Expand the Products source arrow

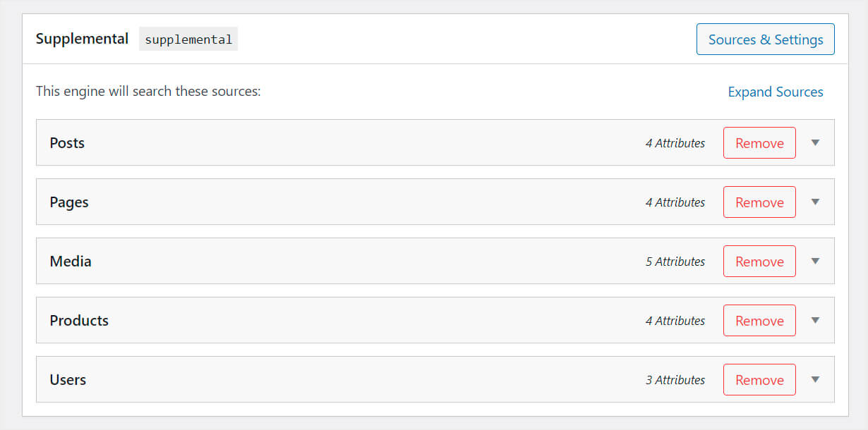(815, 321)
